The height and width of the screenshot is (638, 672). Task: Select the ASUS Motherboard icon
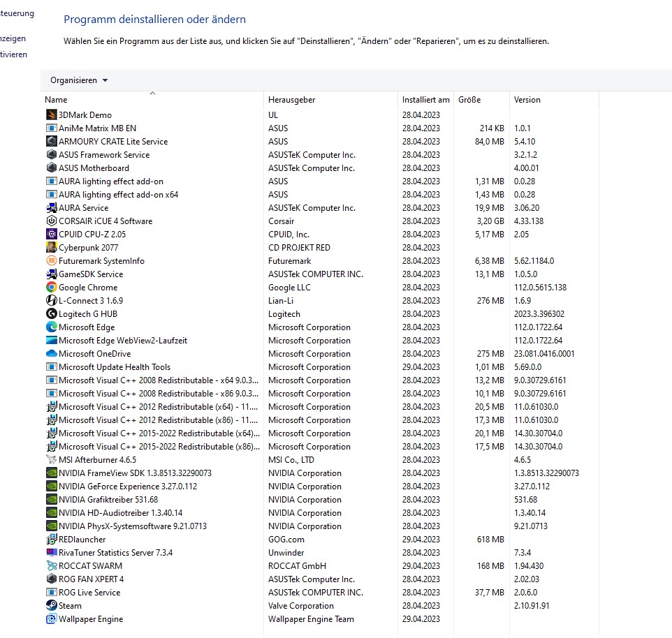tap(52, 168)
